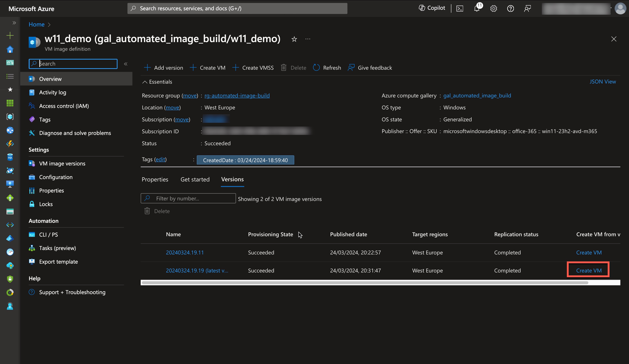Screen dimensions: 629x364
Task: Switch to the Get started tab
Action: point(195,179)
